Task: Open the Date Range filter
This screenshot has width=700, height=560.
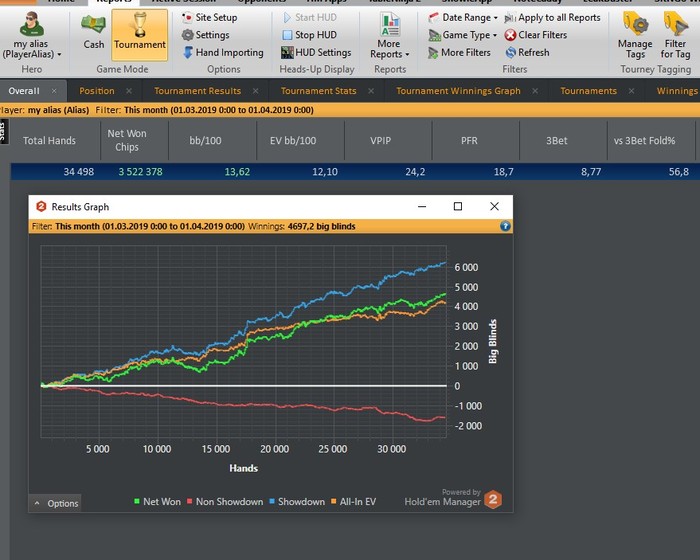Action: 463,17
